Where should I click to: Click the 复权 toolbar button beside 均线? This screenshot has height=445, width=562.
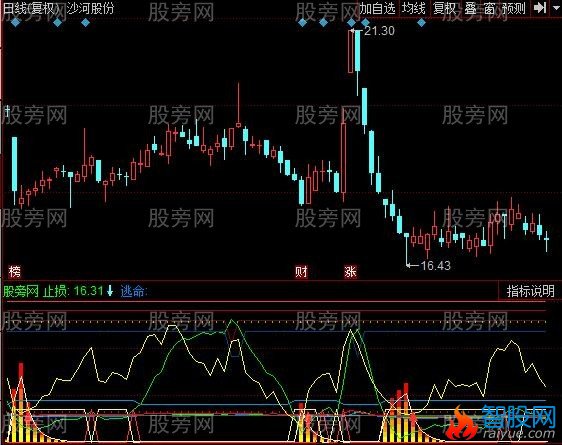click(x=445, y=8)
